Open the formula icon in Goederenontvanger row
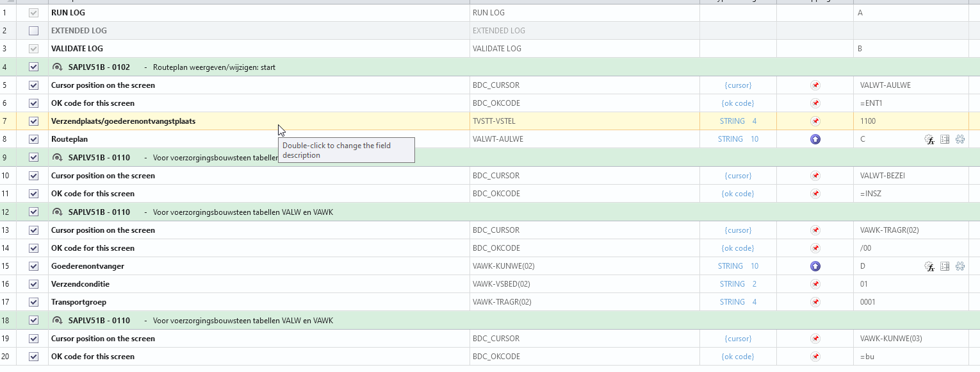This screenshot has height=372, width=980. [x=929, y=266]
